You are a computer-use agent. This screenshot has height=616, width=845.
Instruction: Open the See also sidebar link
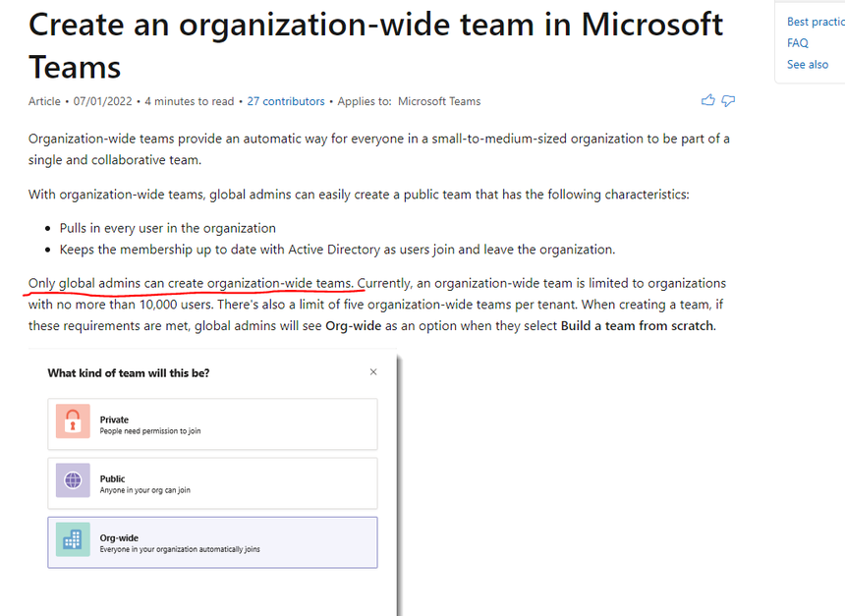(x=807, y=65)
